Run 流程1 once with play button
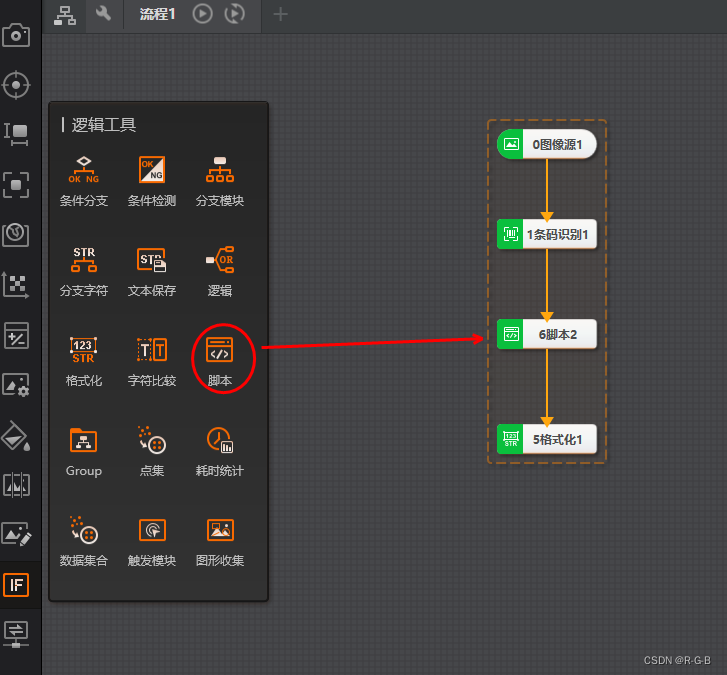 (x=203, y=14)
